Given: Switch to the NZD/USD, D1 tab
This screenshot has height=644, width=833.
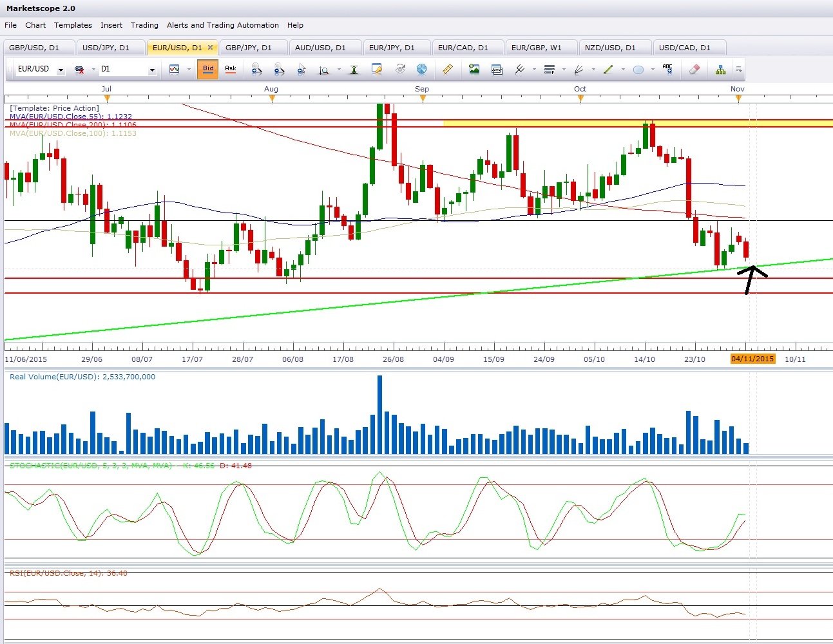Looking at the screenshot, I should (615, 48).
